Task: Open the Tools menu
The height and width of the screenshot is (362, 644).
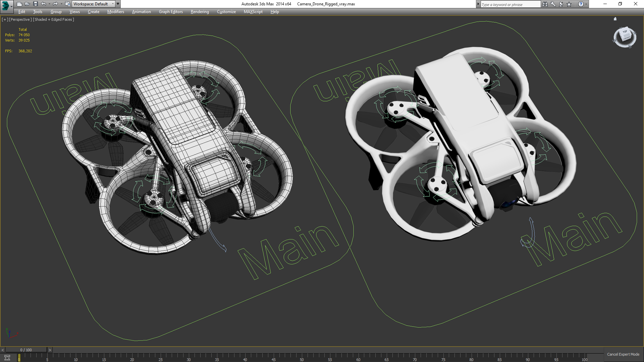Action: point(38,12)
